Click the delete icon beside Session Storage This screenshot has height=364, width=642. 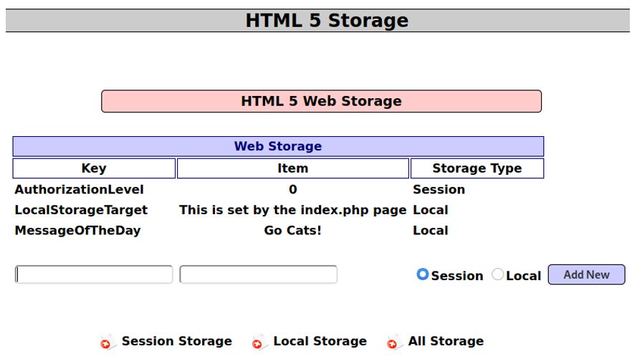click(x=107, y=343)
